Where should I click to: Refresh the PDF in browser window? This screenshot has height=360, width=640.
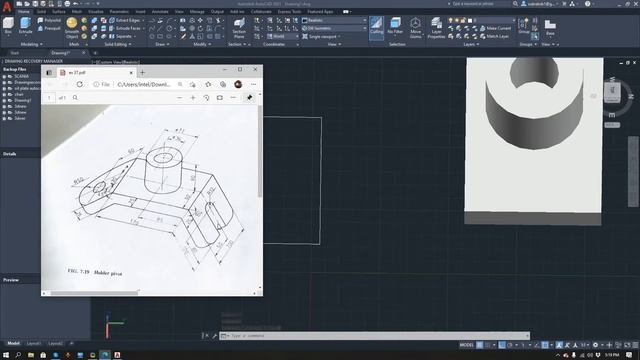(x=80, y=84)
